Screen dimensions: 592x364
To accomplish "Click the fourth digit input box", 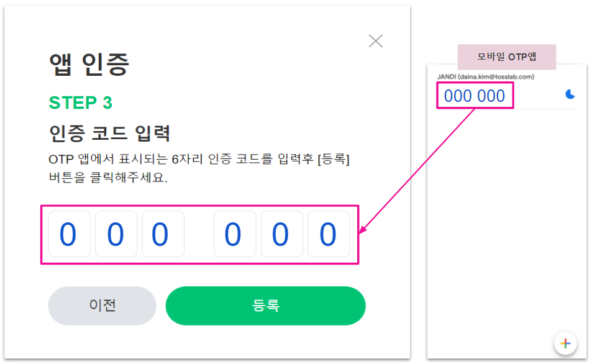I will point(234,234).
